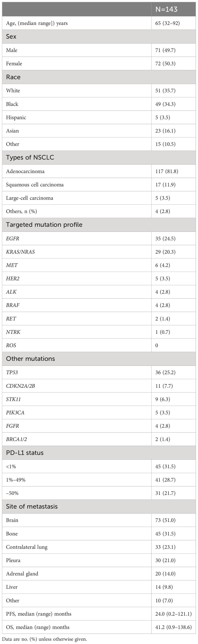Viewport: 198px width, 644px height.
Task: Select the 1%–49% row label
Action: point(16,480)
